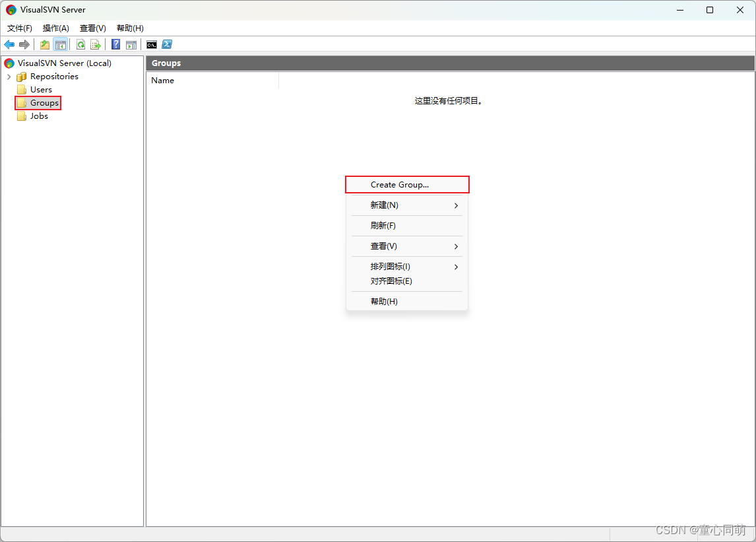The image size is (756, 542).
Task: Open the 新建(N) submenu arrow
Action: (456, 205)
